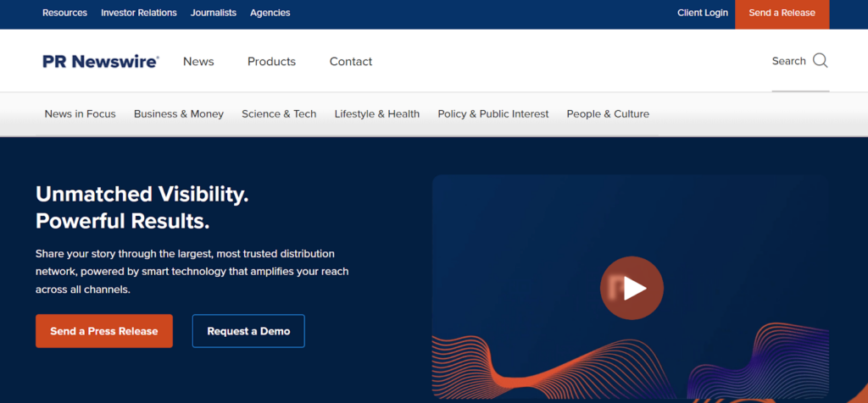Play the promotional video
Screen dimensions: 868x403
point(632,289)
